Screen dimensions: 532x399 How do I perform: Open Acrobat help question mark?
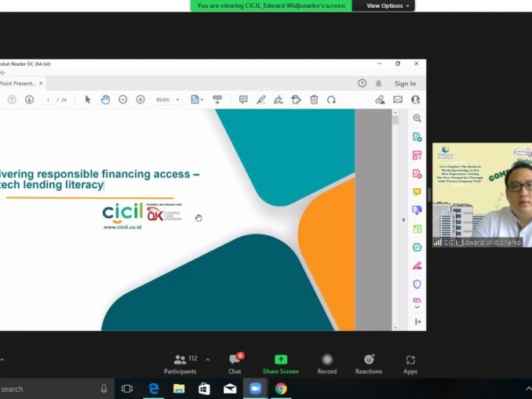[362, 83]
